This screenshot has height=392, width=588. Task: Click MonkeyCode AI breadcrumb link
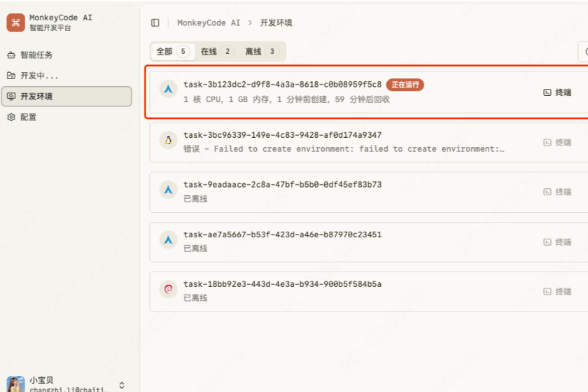(x=209, y=23)
